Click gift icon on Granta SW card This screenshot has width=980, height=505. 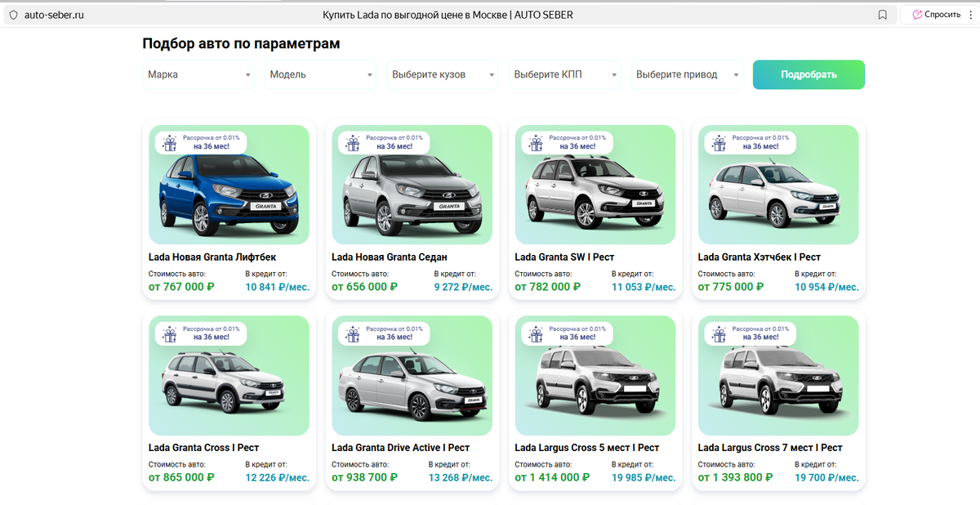536,144
